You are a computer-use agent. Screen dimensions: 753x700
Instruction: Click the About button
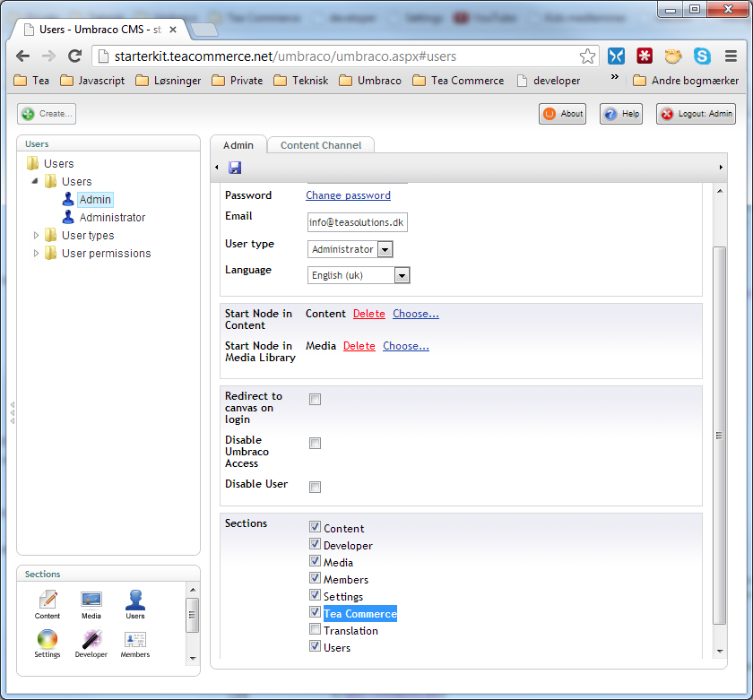[562, 114]
